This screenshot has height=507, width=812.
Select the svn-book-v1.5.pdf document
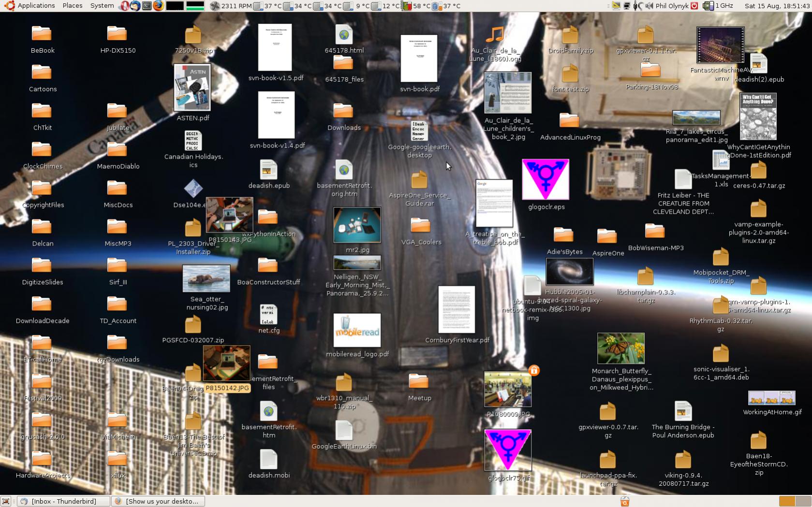click(x=275, y=52)
